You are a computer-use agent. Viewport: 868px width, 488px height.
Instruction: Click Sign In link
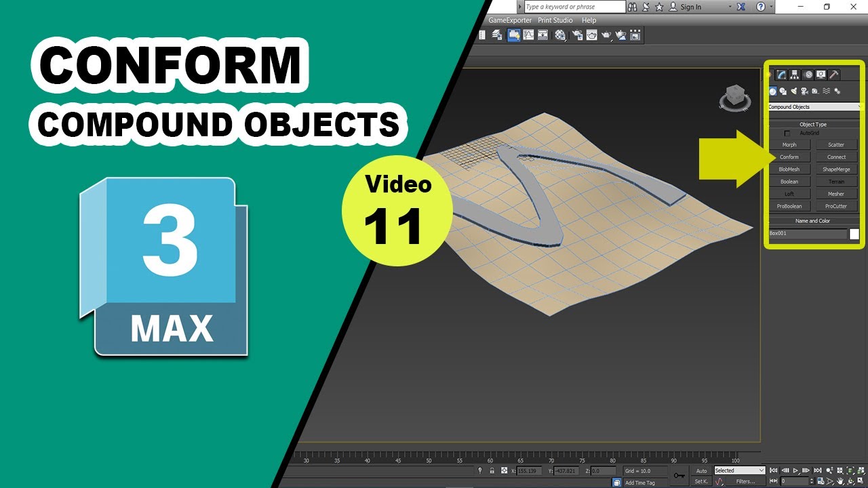[x=690, y=7]
